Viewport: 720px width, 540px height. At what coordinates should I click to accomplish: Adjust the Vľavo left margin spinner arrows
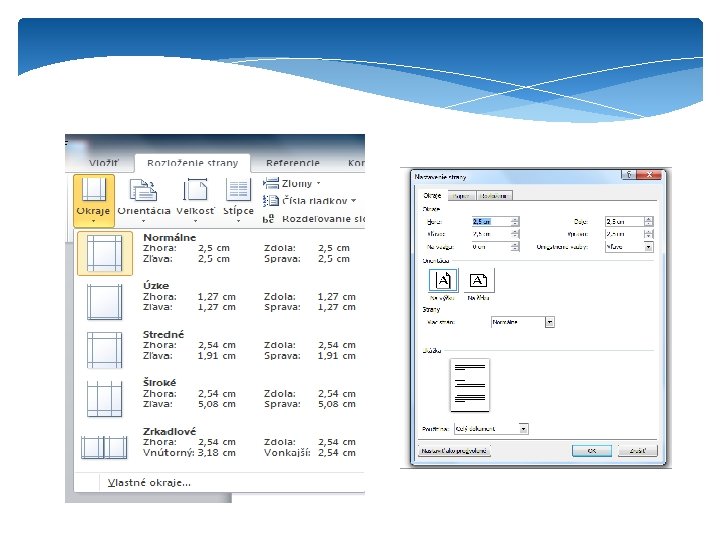tap(515, 234)
